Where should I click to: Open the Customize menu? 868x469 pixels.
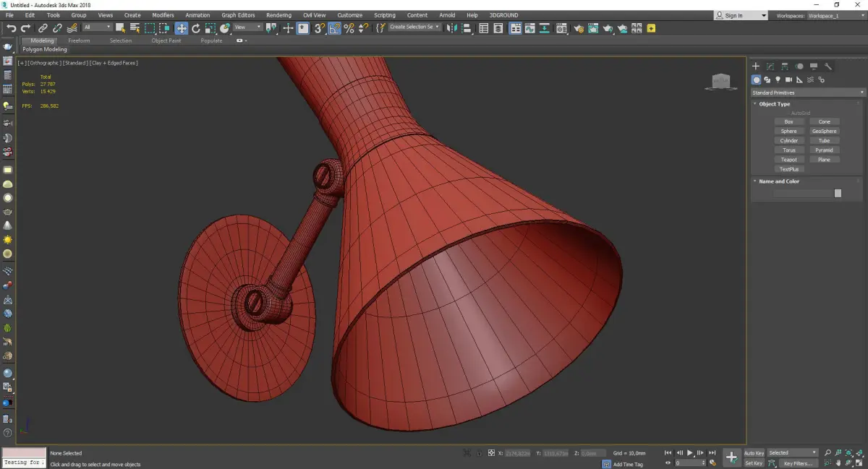(x=350, y=15)
